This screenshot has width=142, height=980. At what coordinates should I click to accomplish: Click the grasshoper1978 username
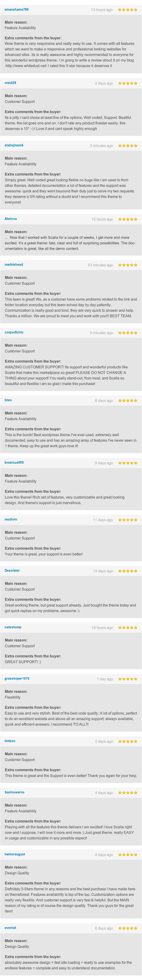click(x=17, y=679)
